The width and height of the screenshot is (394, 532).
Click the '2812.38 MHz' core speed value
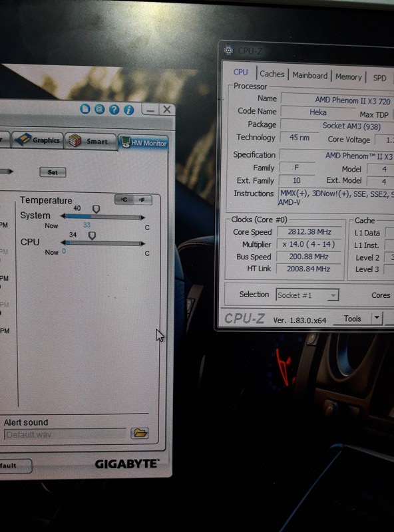[309, 231]
